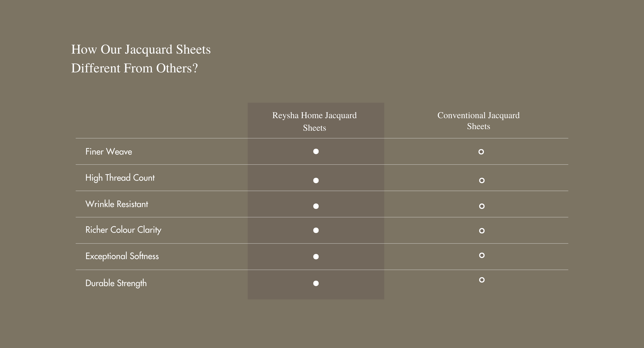Click the hollow circle in Finer Weave row
The width and height of the screenshot is (644, 348).
click(481, 152)
